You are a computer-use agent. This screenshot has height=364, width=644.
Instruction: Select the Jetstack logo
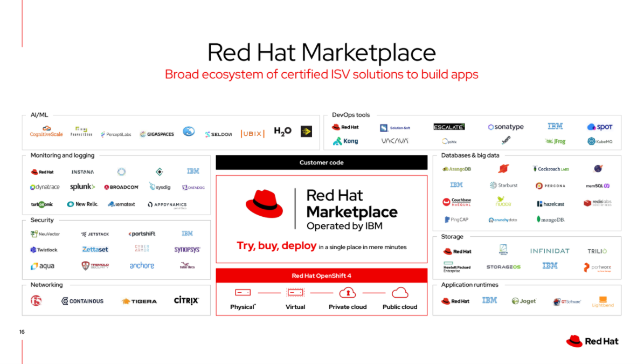click(95, 233)
